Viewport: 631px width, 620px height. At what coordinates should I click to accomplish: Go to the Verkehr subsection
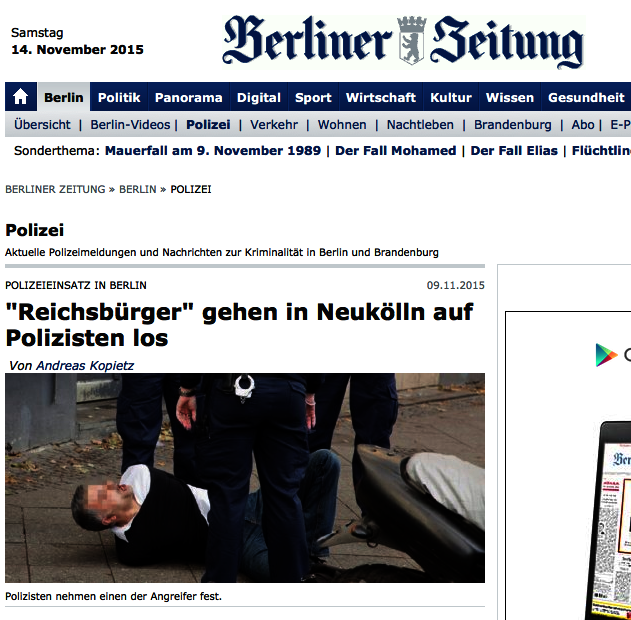274,125
